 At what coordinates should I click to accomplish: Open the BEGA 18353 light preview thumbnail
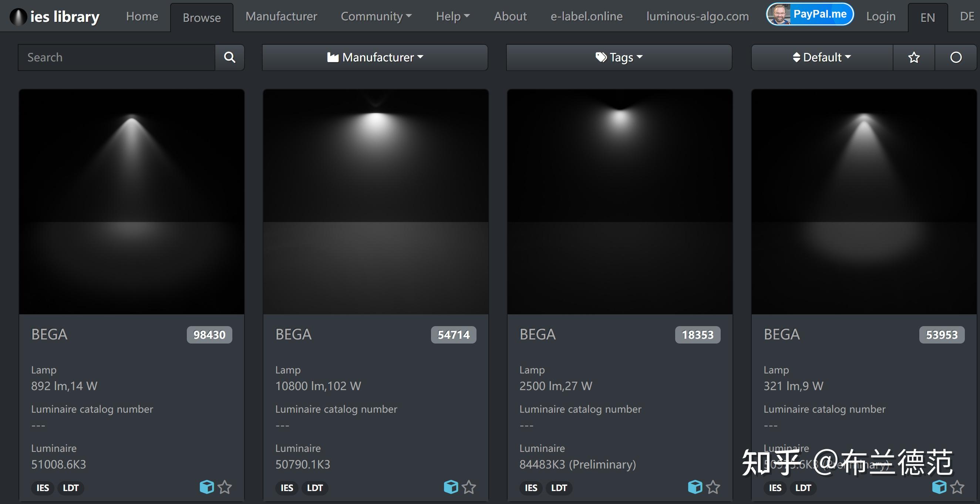pos(620,202)
